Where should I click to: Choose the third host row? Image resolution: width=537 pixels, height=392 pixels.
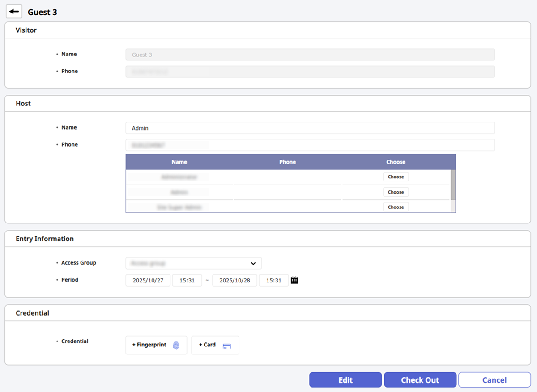point(396,207)
